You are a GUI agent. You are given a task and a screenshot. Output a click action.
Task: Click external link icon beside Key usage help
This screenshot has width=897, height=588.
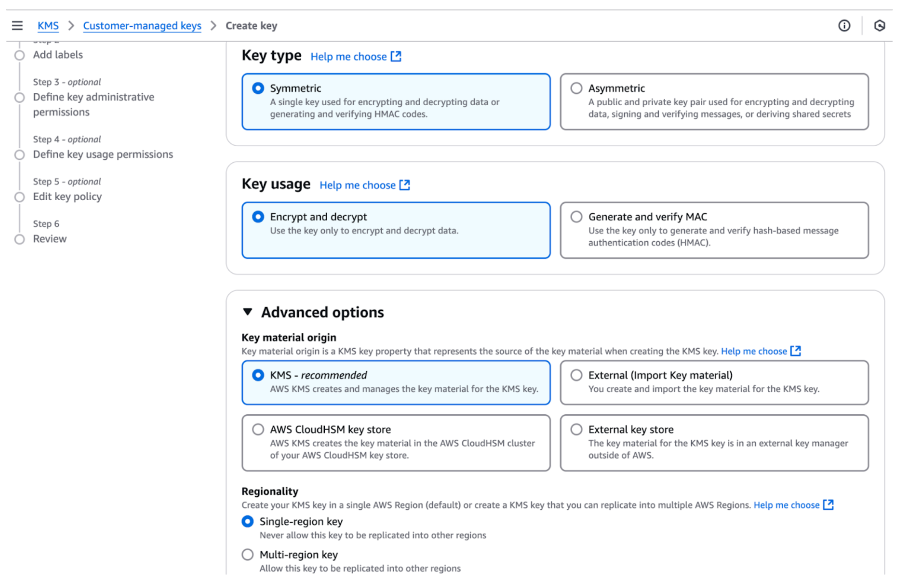coord(404,185)
